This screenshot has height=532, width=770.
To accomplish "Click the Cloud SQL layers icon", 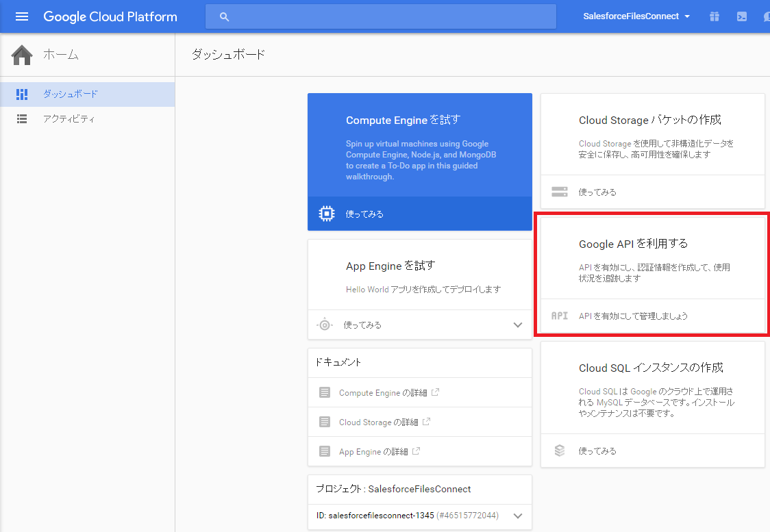I will pos(559,451).
